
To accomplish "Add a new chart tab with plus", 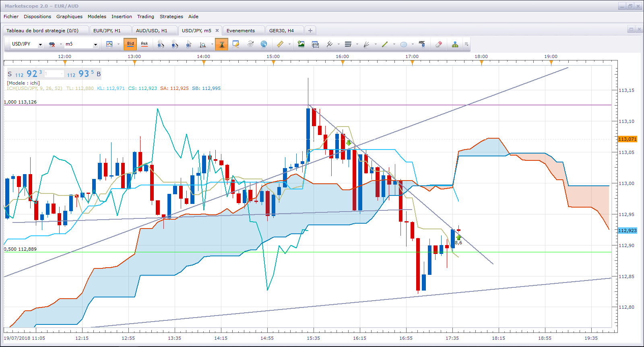I will click(x=310, y=31).
